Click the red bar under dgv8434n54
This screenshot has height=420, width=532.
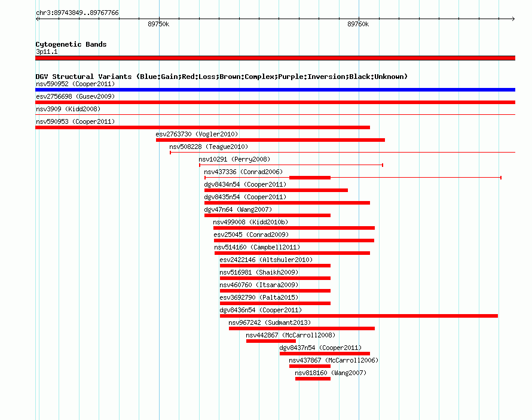tap(276, 190)
